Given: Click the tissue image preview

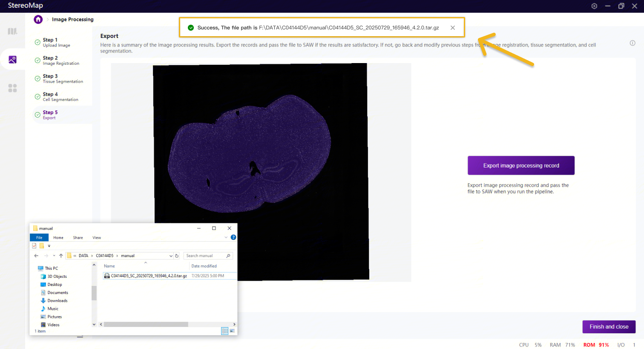Looking at the screenshot, I should [261, 172].
